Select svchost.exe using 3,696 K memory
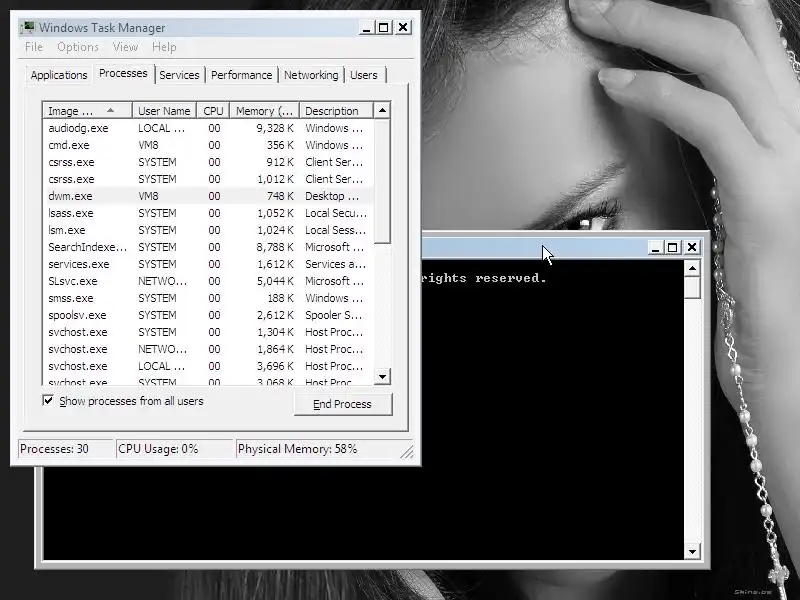The width and height of the screenshot is (800, 600). (209, 366)
